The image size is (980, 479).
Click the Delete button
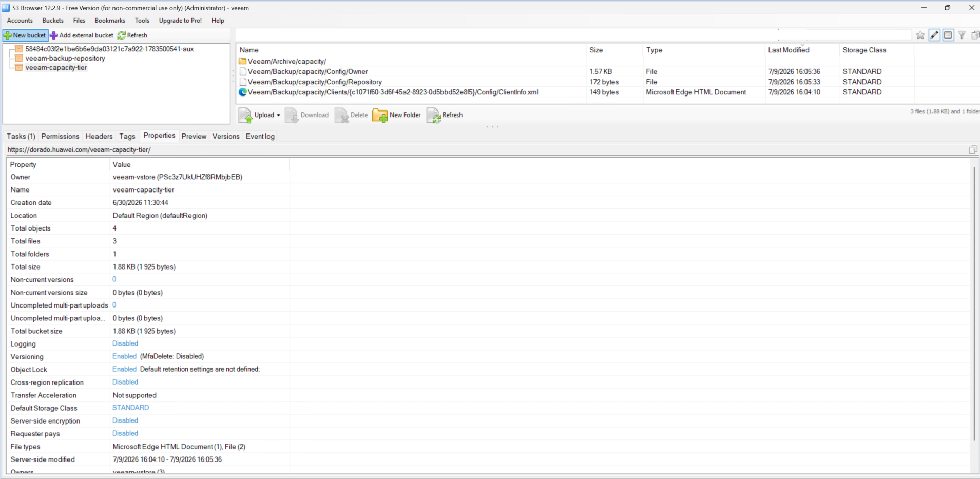pos(351,115)
